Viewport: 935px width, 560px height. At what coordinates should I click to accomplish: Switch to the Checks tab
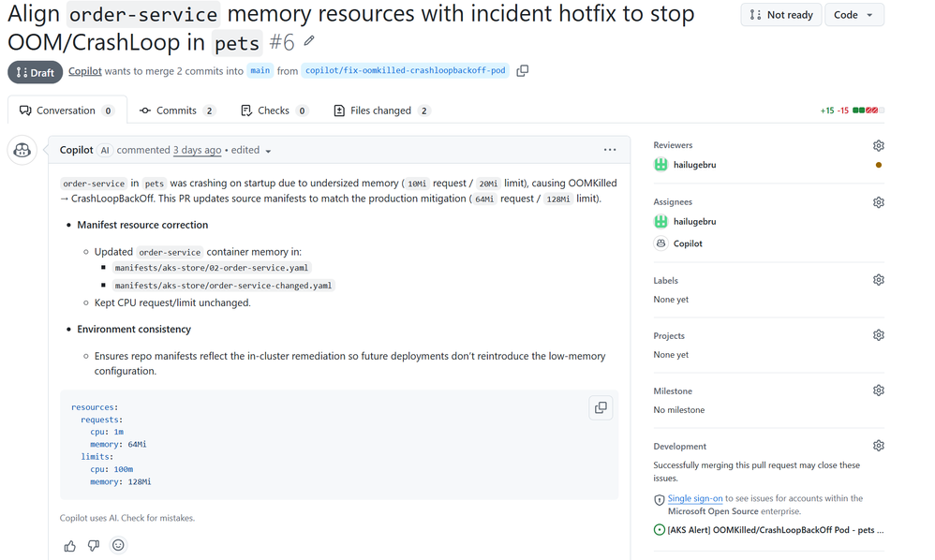(x=275, y=111)
